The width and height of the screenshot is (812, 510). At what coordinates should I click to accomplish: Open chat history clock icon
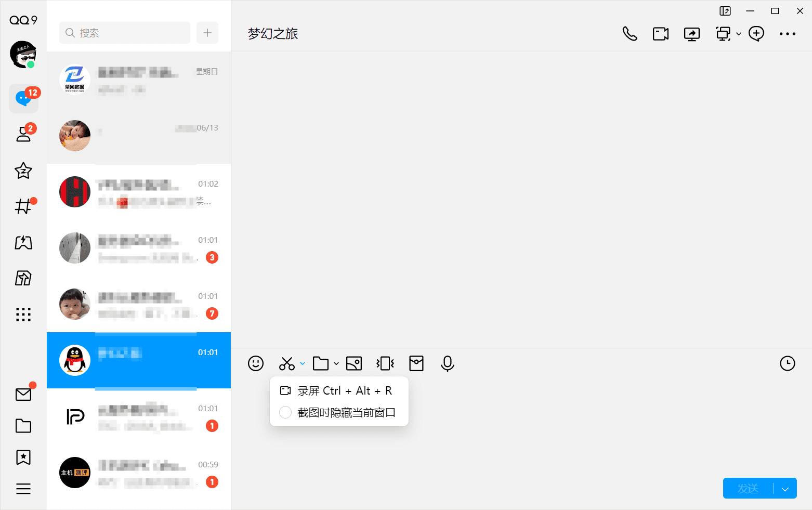coord(788,363)
